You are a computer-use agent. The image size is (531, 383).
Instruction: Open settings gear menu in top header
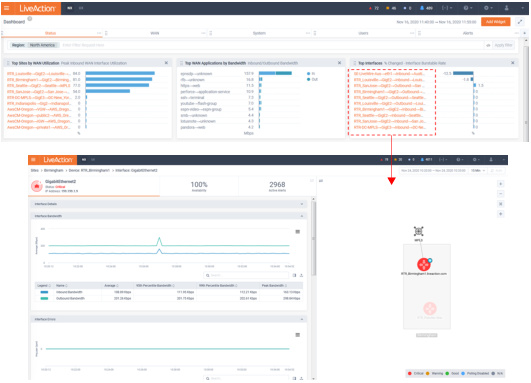488,8
